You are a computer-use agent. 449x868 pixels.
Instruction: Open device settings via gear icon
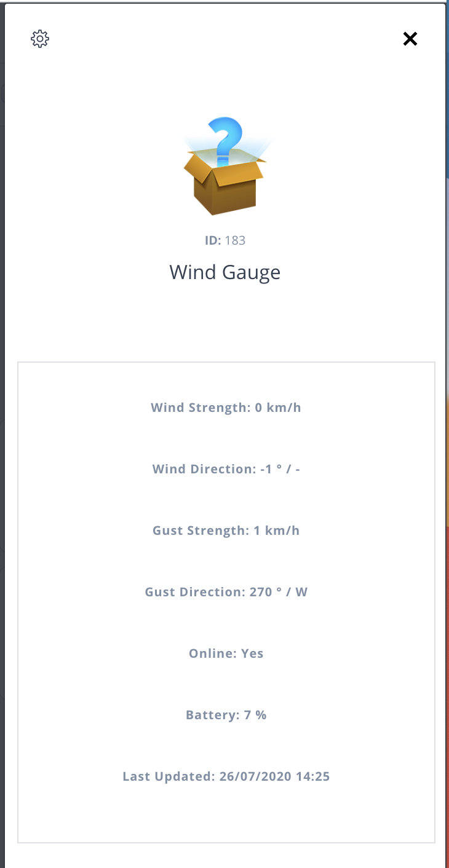pos(40,39)
